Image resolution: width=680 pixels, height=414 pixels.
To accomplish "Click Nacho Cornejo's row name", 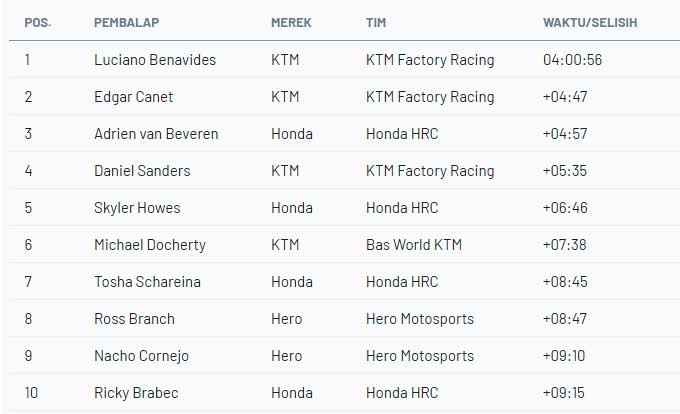I will tap(140, 356).
